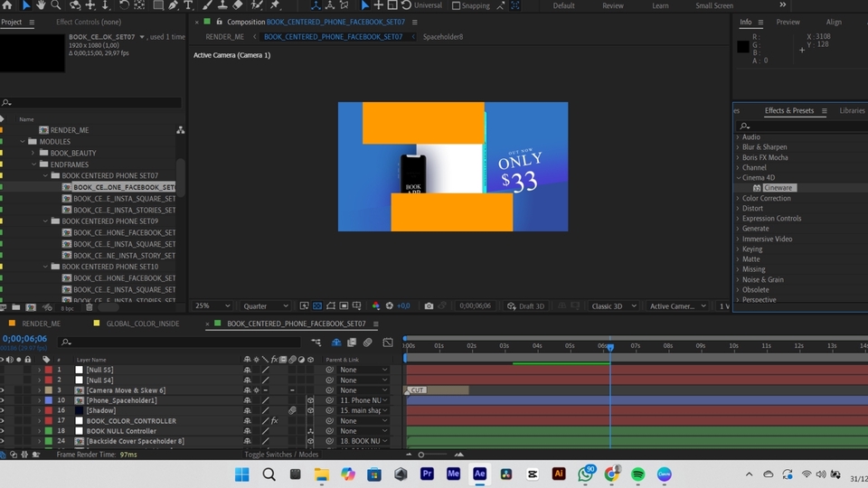Open magnification dropdown showing 25%
This screenshot has height=488, width=868.
(x=212, y=306)
